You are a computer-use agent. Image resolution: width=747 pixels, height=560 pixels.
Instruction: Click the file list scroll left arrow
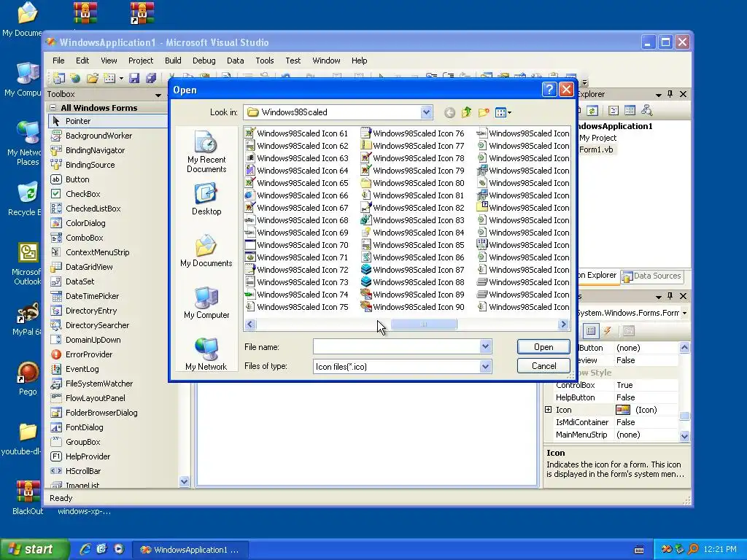click(x=250, y=324)
